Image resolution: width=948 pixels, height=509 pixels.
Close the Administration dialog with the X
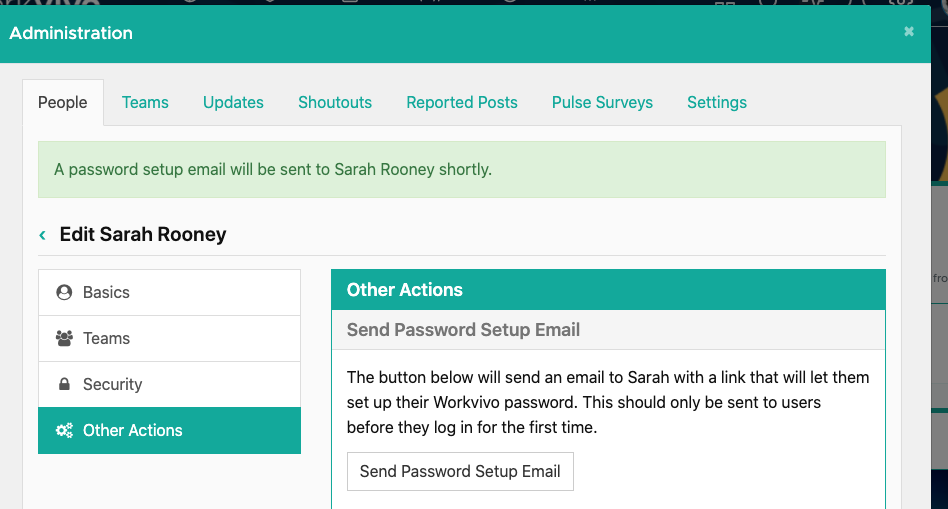[909, 31]
